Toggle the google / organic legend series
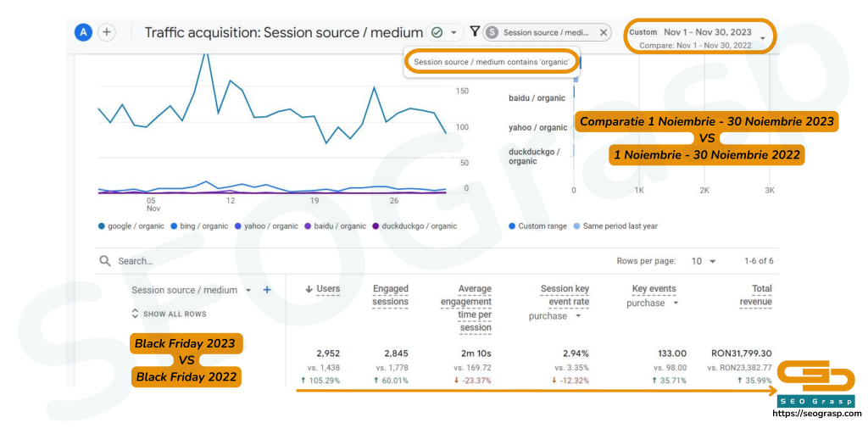 [x=131, y=226]
